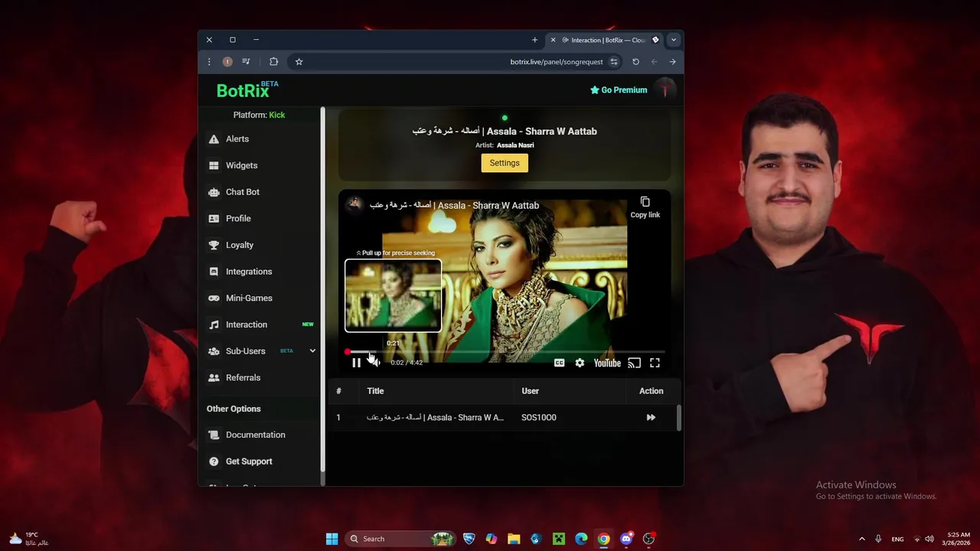
Task: Open the video title link in player
Action: pos(454,205)
